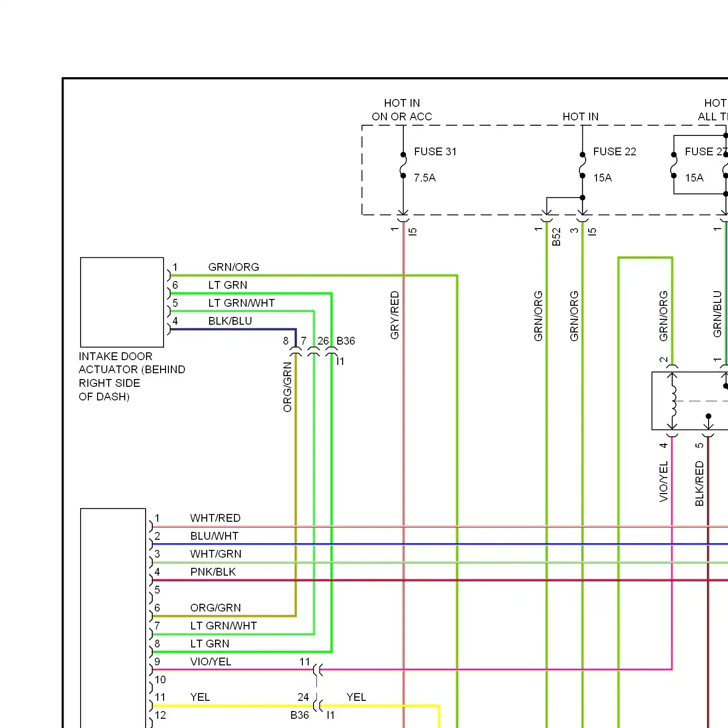Click the vertical VIO/YEL wire label
The image size is (728, 728).
(x=663, y=481)
